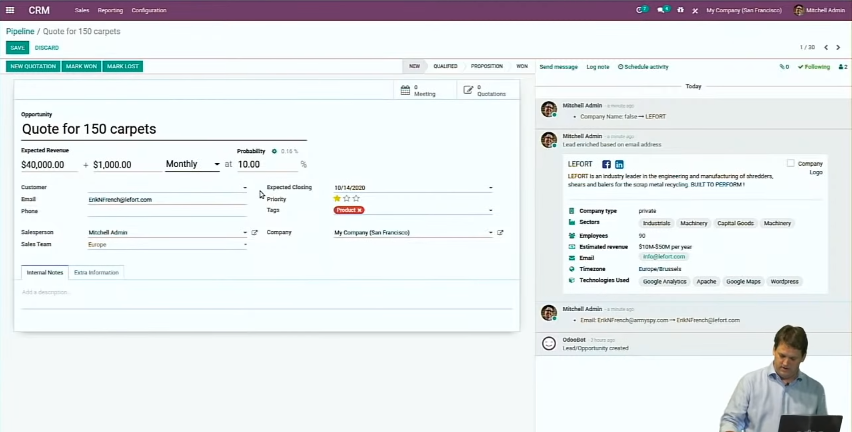Open the Reporting menu
The image size is (852, 432).
(110, 10)
